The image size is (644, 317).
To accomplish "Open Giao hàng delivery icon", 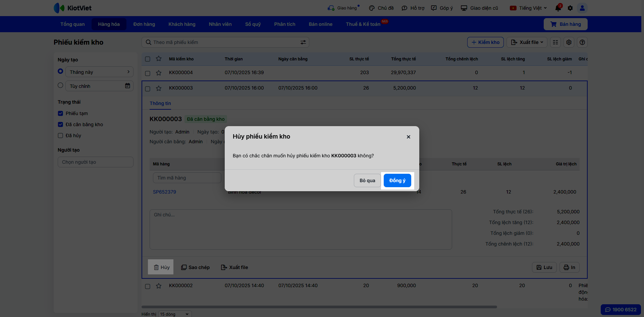I will 343,8.
